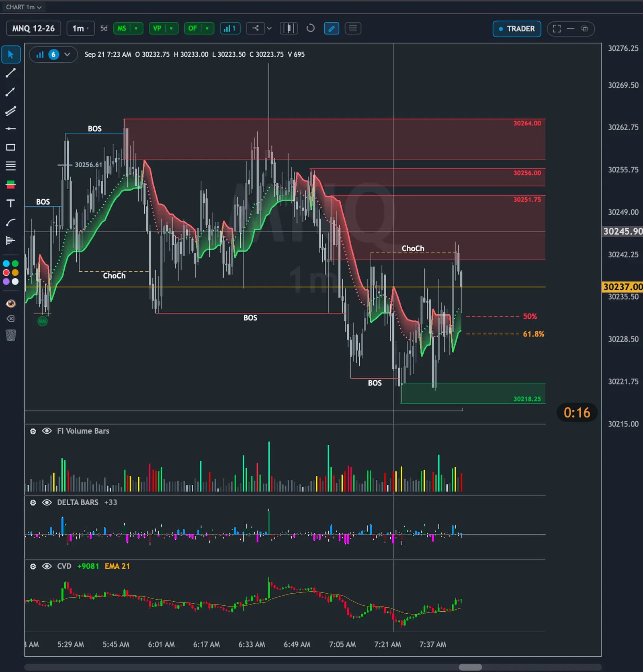This screenshot has height=672, width=643.
Task: Choose the long/short position tool
Action: coord(11,184)
